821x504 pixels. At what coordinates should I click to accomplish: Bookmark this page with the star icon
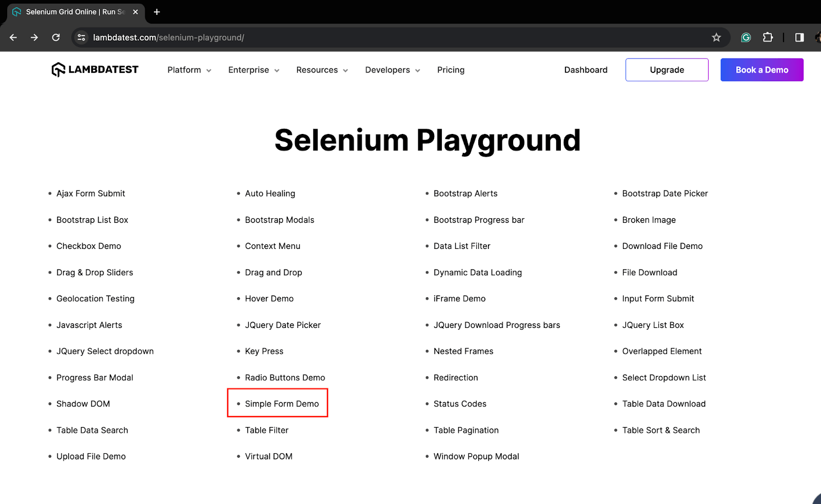716,37
